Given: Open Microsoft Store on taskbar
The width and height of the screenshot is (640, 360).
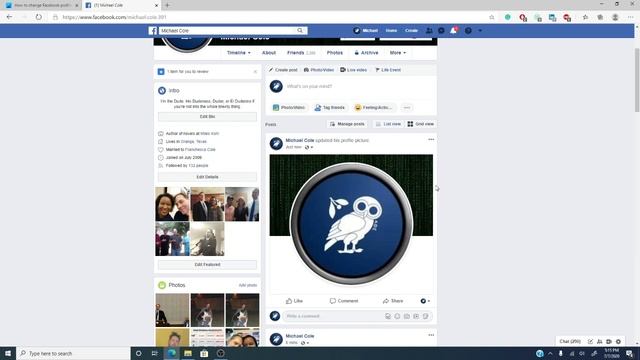Looking at the screenshot, I should 204,353.
